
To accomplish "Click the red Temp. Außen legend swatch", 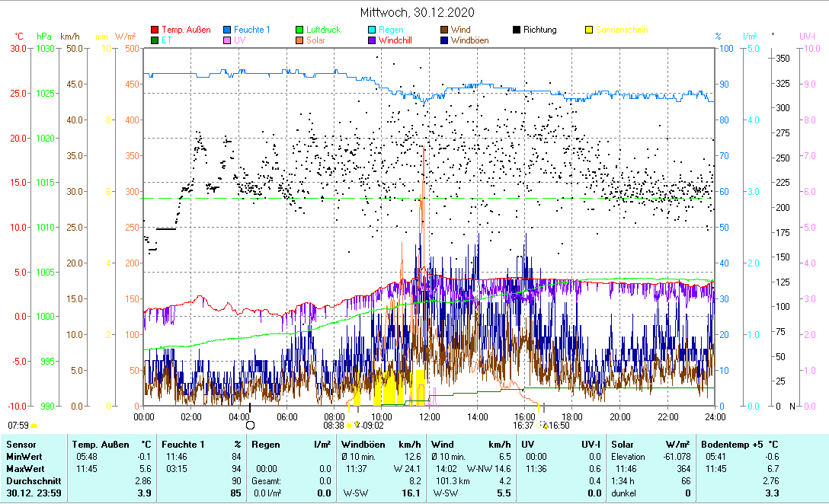I will point(155,30).
